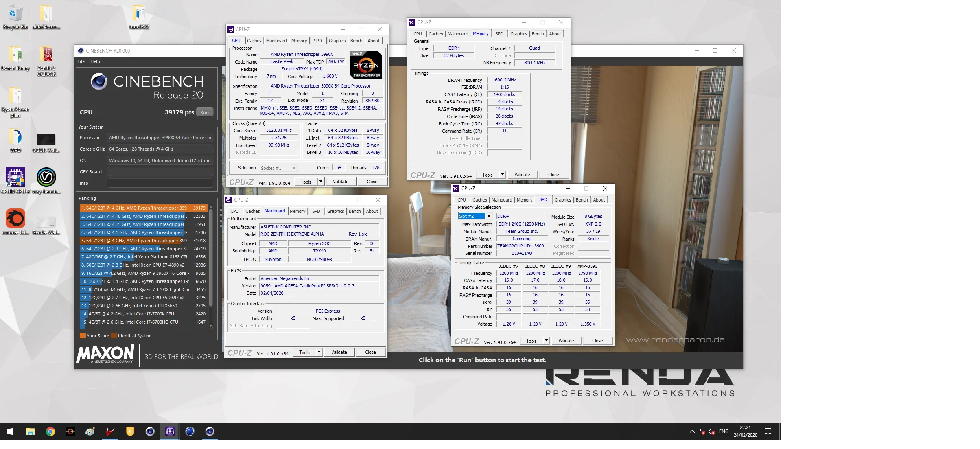Open the Renda-Wall desktop file icon

(46, 225)
